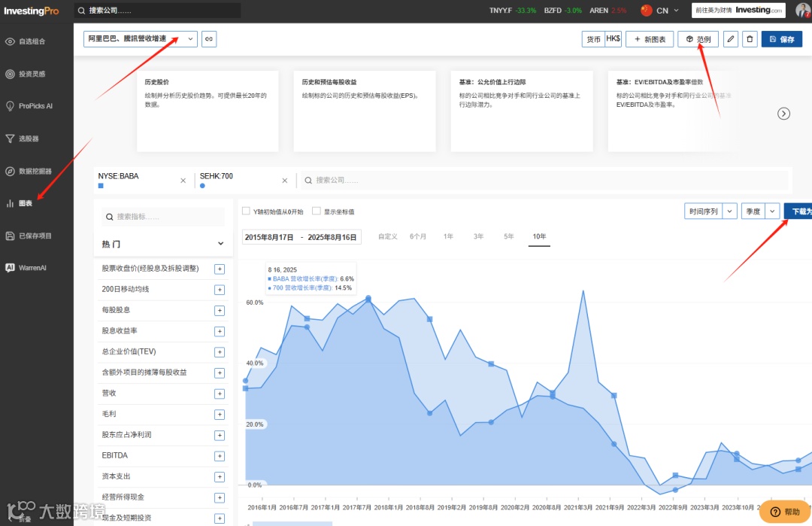Screen dimensions: 812x526
Task: Enable Y轴初始值从0开始 checkbox
Action: click(246, 211)
